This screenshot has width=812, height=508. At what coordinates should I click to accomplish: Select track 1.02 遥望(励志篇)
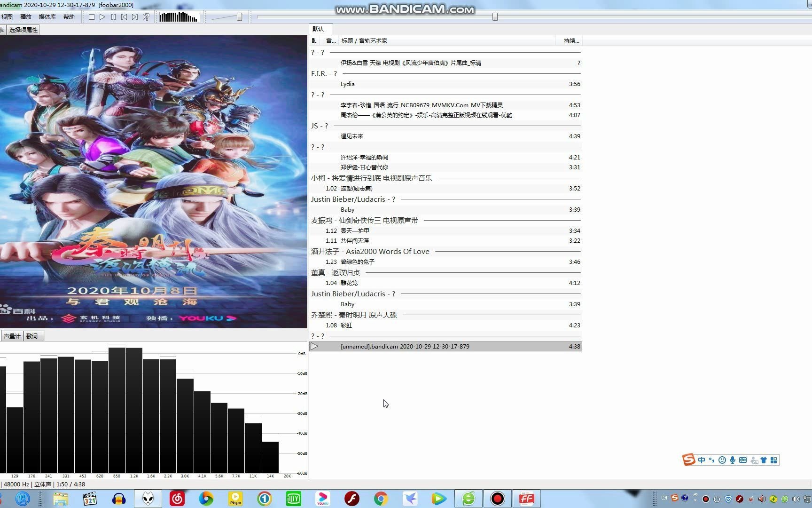[x=445, y=189]
